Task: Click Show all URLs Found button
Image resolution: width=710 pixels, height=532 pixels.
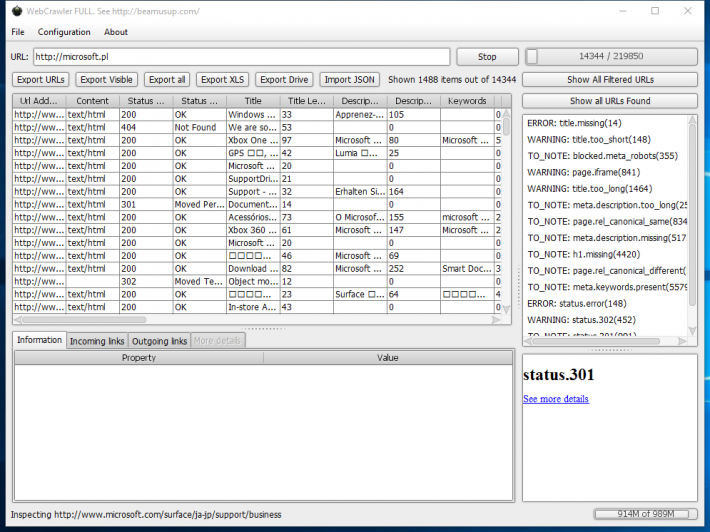Action: tap(610, 101)
